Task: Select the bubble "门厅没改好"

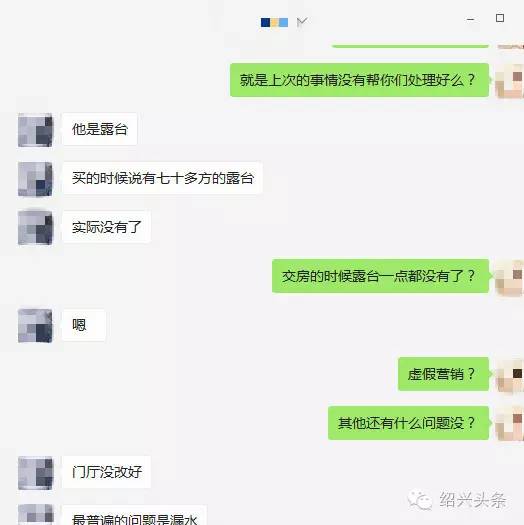Action: [x=106, y=472]
